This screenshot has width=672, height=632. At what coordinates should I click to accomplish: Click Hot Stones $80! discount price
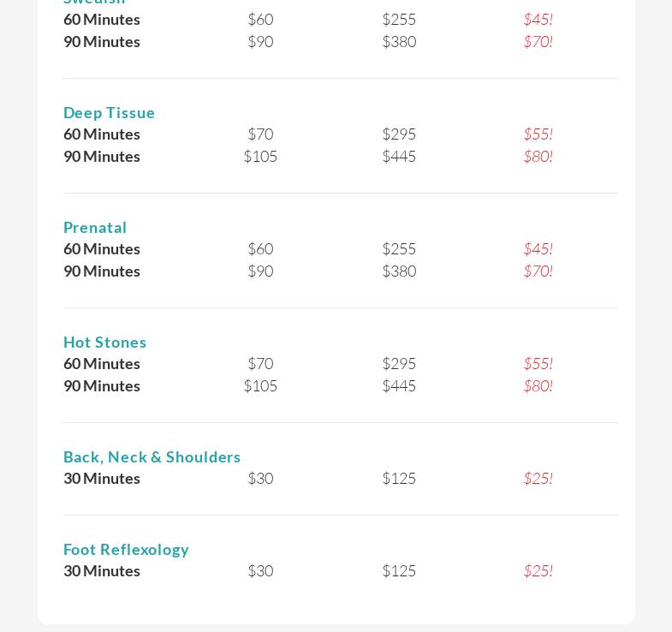(538, 385)
